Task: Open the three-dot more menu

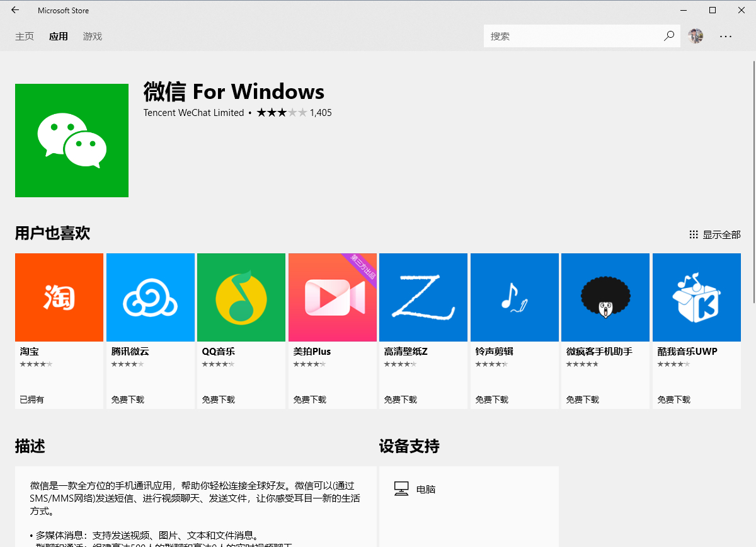Action: (x=726, y=37)
